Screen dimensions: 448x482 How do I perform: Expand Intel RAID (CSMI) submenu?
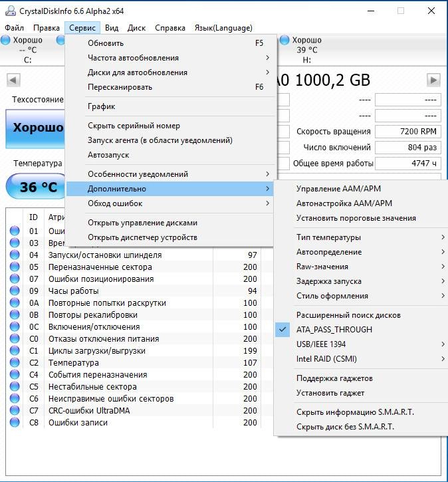[x=362, y=359]
